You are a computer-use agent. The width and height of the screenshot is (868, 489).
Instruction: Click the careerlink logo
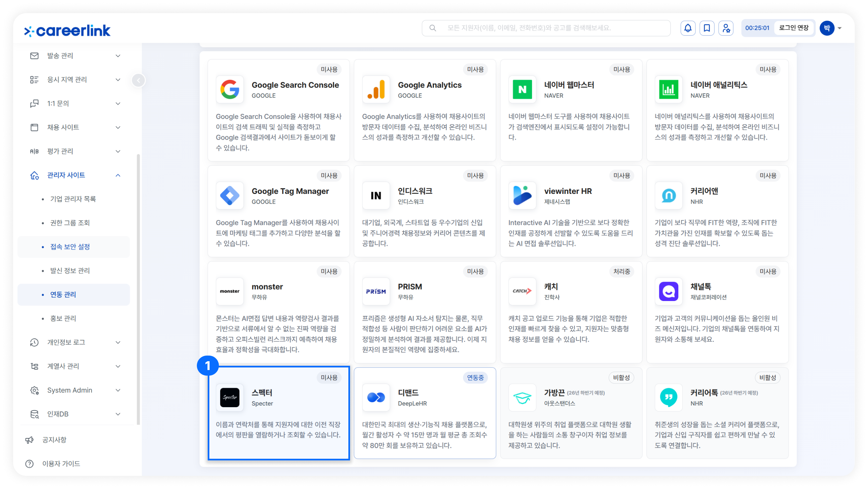pyautogui.click(x=67, y=31)
